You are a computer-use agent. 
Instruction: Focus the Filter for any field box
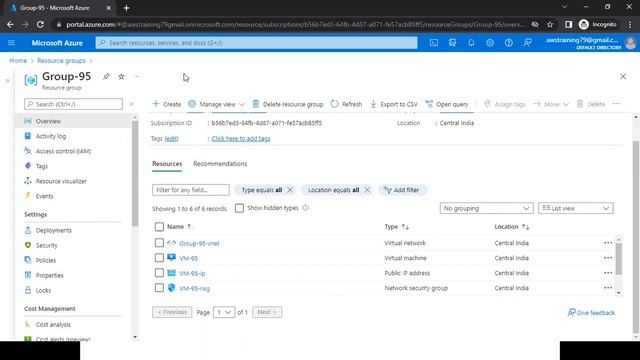[x=191, y=190]
